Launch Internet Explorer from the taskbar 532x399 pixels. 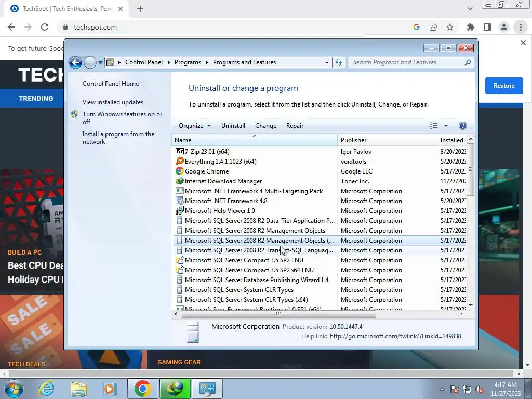[x=46, y=389]
